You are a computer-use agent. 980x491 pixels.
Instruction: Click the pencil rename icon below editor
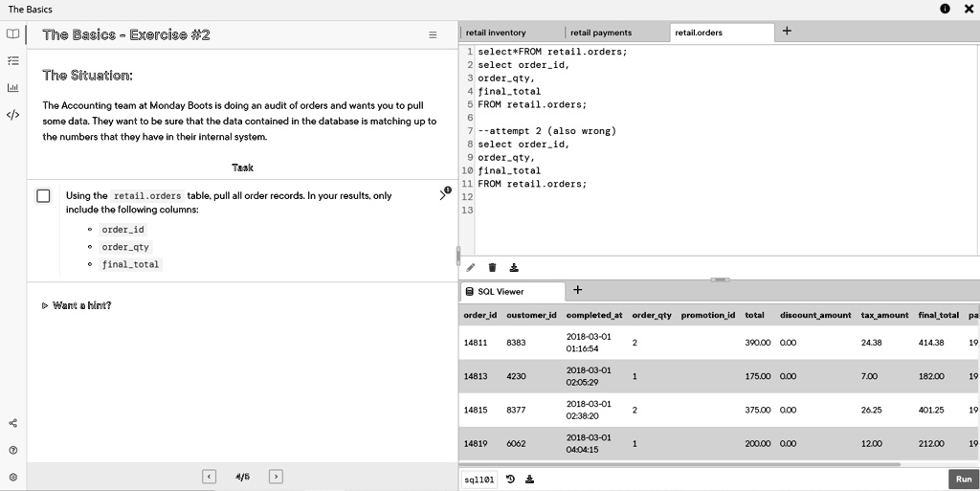pos(471,268)
